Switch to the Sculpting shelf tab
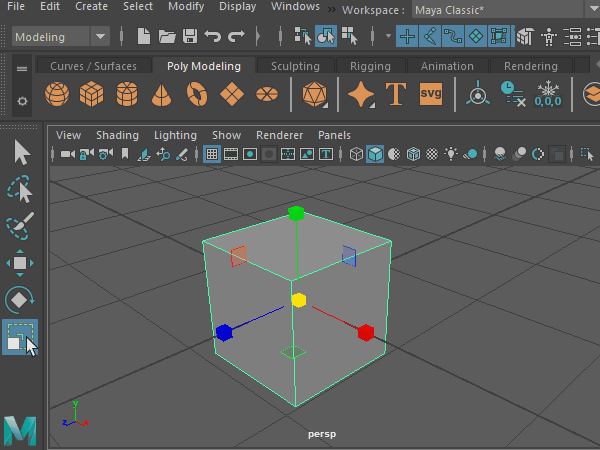The height and width of the screenshot is (450, 600). [x=295, y=66]
